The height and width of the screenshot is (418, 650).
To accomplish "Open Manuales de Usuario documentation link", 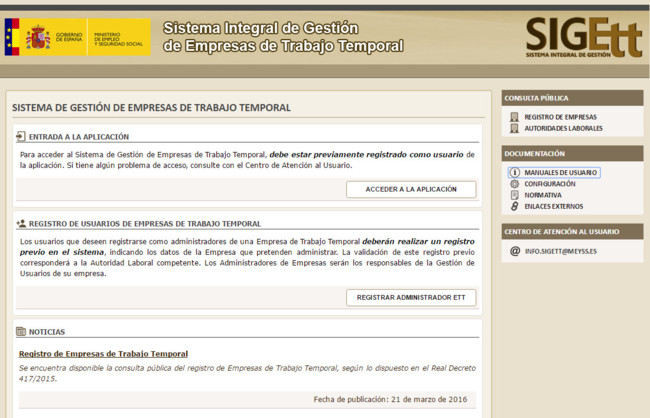I will click(561, 173).
